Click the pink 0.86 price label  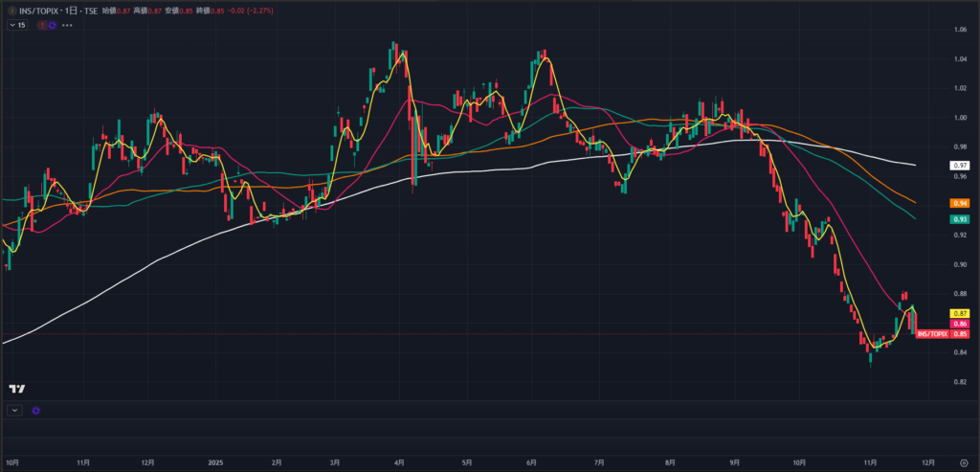[x=960, y=325]
